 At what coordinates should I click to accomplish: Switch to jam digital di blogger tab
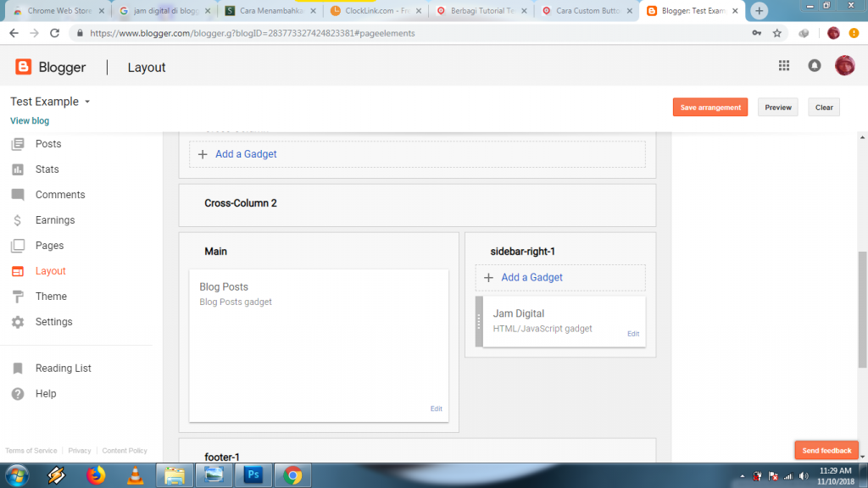pos(165,11)
